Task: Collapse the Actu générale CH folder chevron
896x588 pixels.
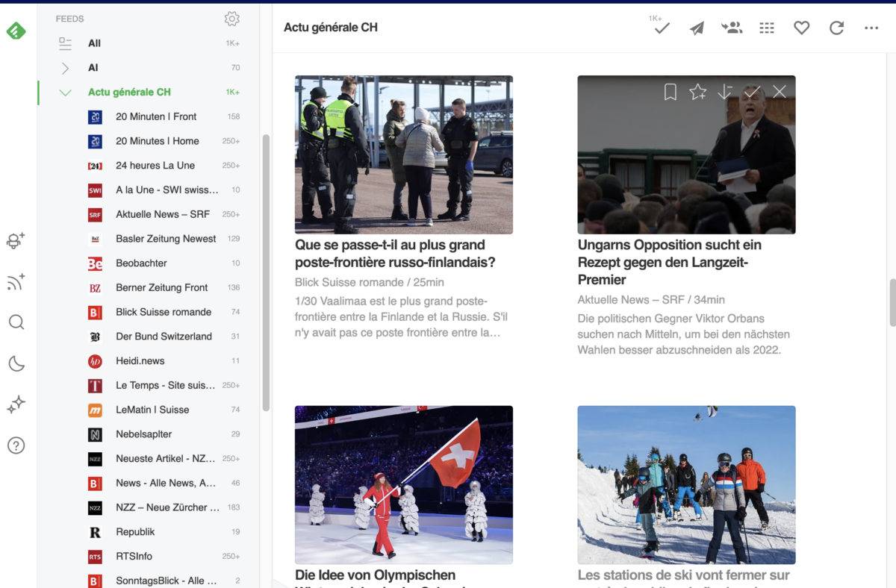Action: [65, 93]
